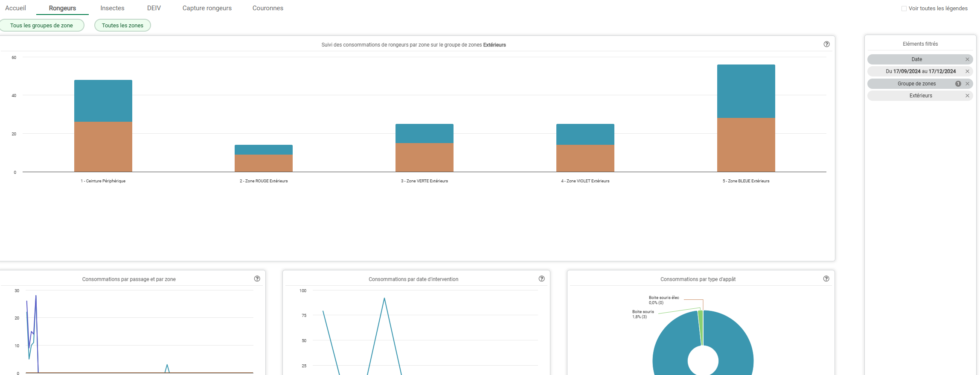Open the Capture rongeurs tab
This screenshot has height=375, width=980.
[x=207, y=8]
